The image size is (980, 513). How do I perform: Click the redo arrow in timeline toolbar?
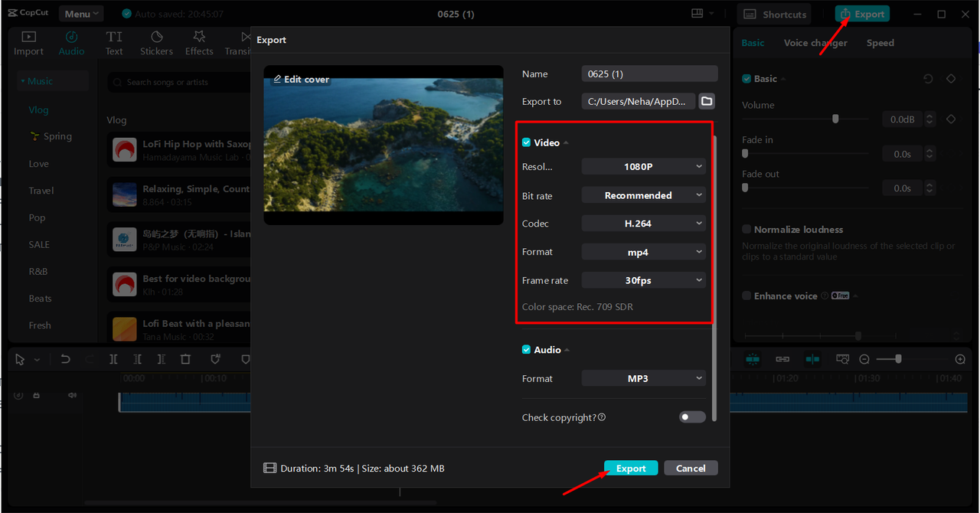[x=90, y=359]
